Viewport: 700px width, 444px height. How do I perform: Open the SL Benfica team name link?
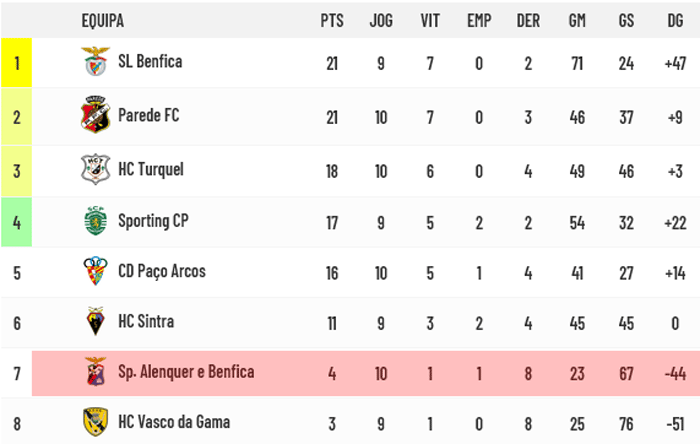tap(150, 62)
